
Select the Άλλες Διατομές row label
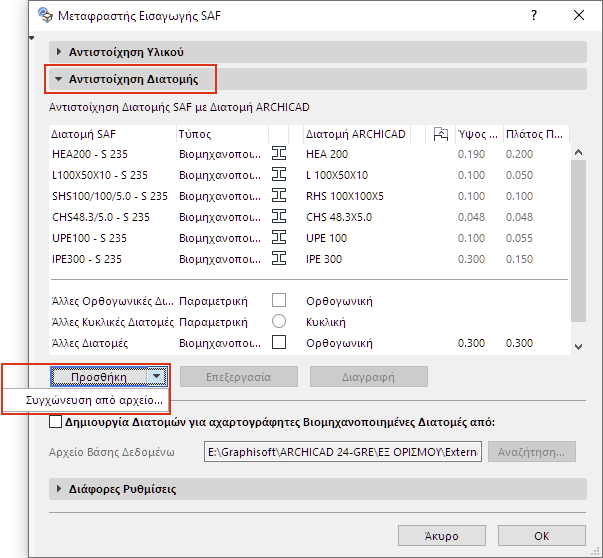point(90,343)
